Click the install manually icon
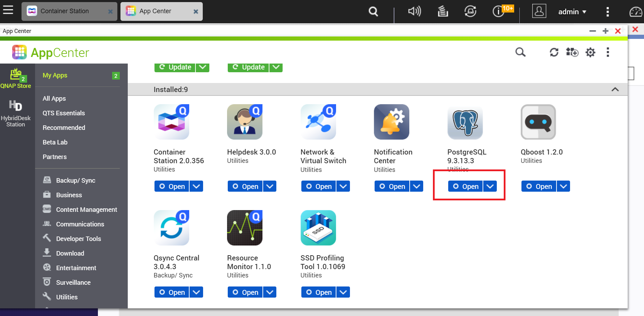The image size is (644, 316). coord(572,52)
